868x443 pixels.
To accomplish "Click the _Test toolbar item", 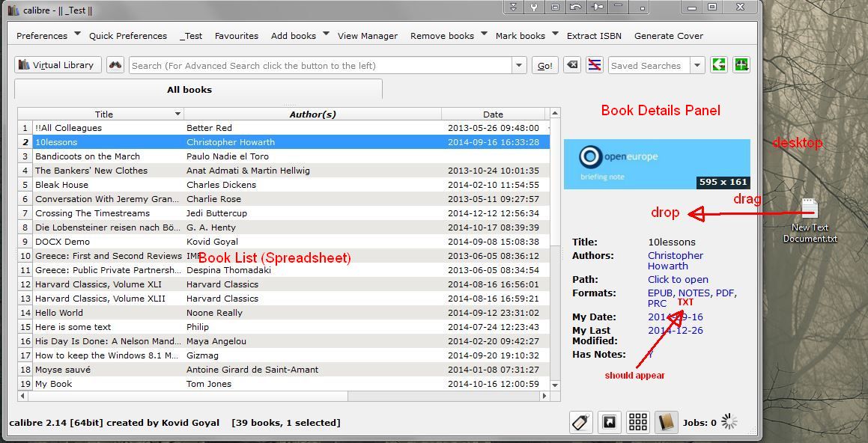I will (191, 36).
